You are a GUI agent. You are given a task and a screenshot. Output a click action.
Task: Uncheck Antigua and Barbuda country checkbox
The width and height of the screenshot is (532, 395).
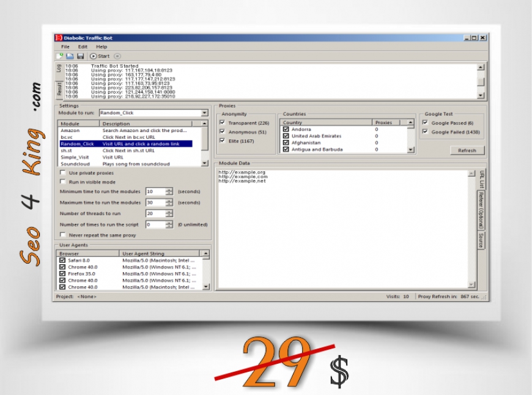click(286, 149)
